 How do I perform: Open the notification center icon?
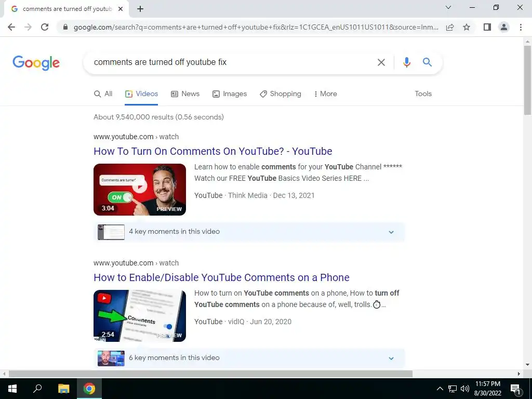click(515, 389)
